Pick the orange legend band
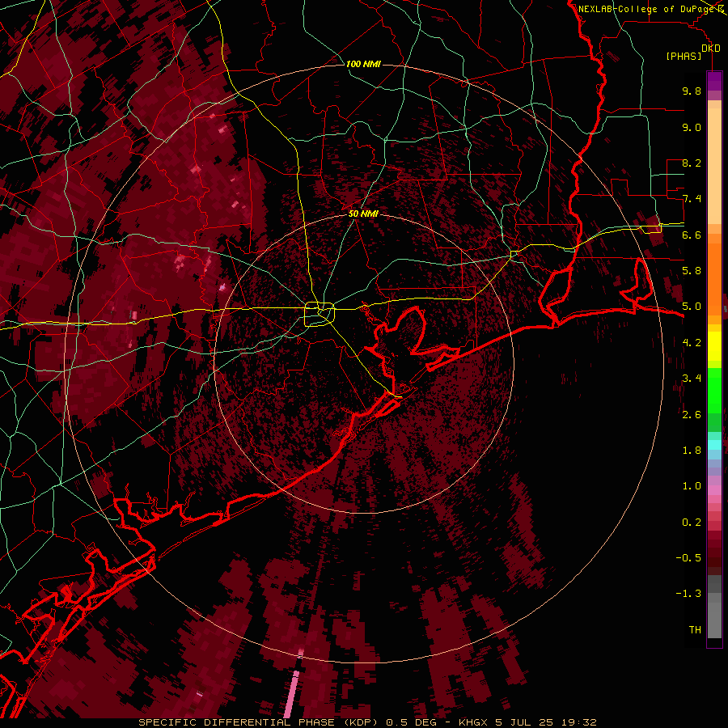The width and height of the screenshot is (728, 728). [714, 278]
